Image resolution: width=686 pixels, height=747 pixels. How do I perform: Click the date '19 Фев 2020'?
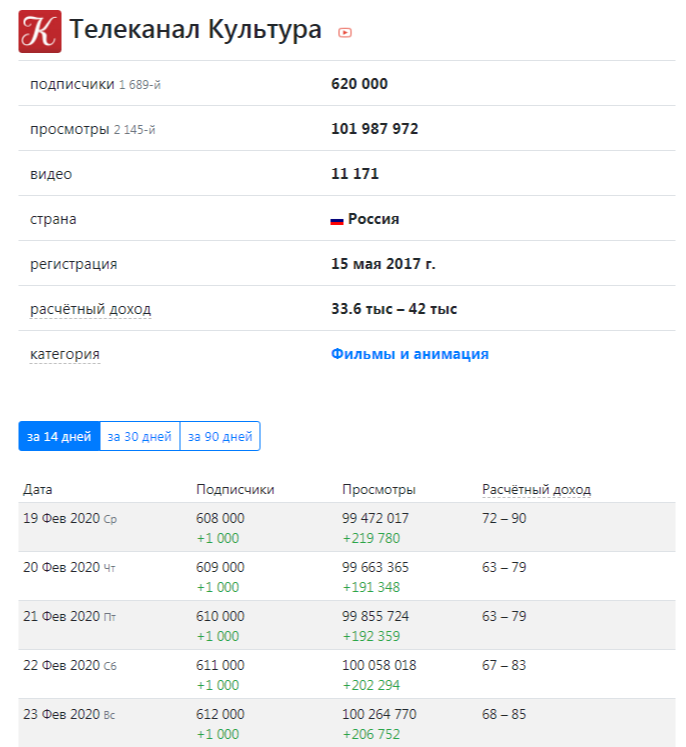tap(61, 518)
